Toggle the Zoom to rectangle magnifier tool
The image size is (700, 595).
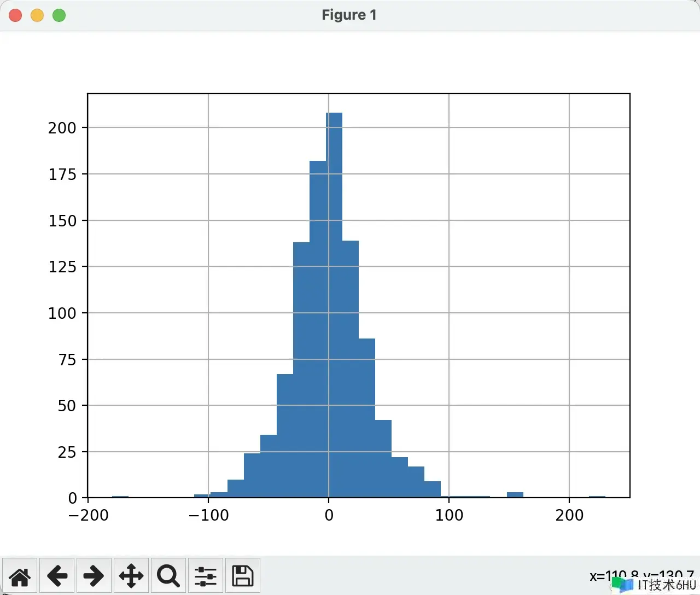pyautogui.click(x=168, y=576)
